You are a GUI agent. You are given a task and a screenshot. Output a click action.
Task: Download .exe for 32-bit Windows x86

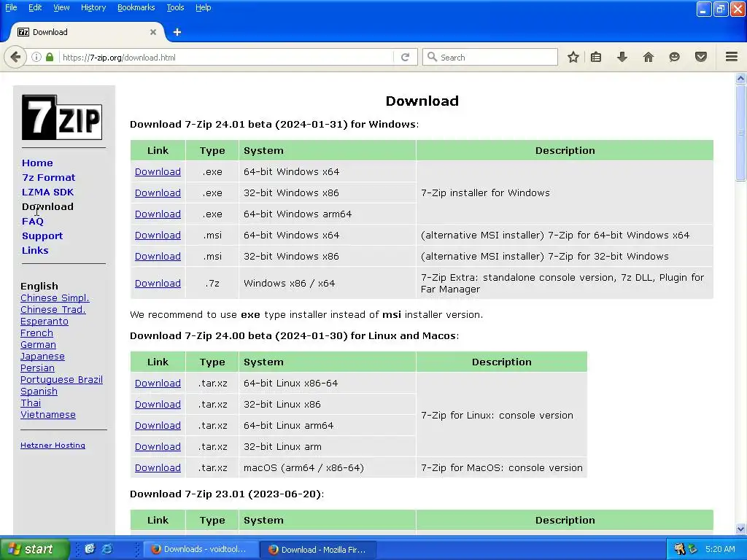(x=158, y=192)
